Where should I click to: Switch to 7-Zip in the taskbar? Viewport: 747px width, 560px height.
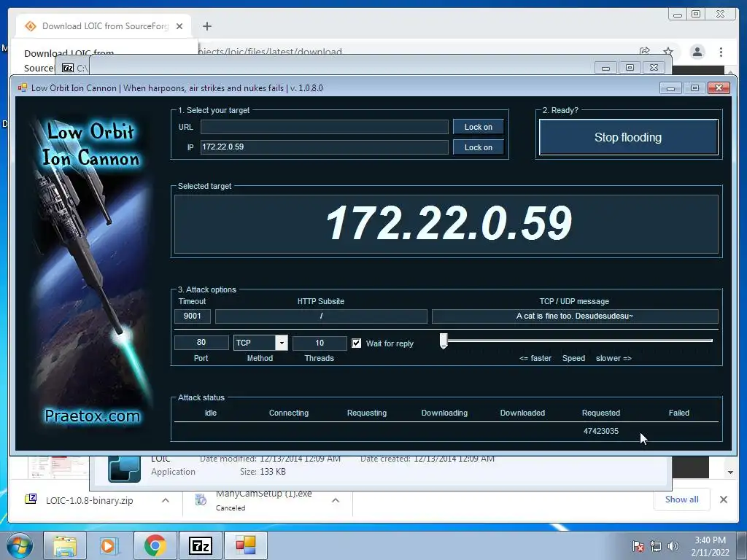click(x=201, y=545)
